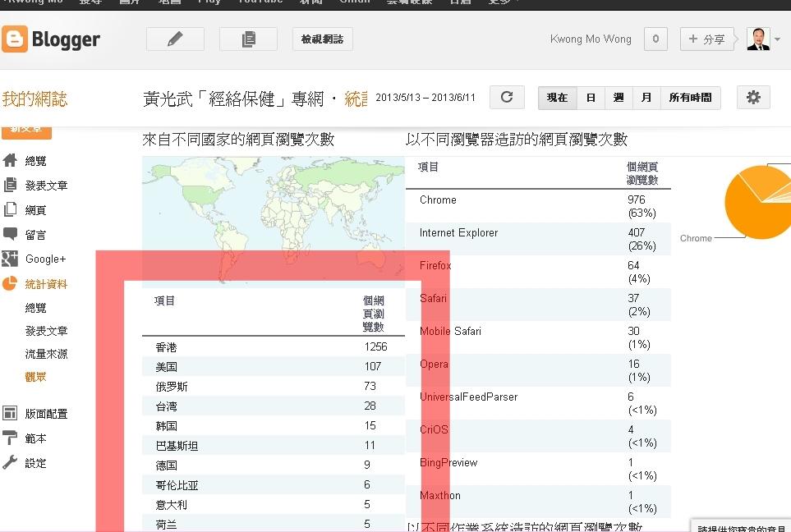Click the 版面配置 layout icon
Image resolution: width=791 pixels, height=532 pixels.
click(x=10, y=414)
